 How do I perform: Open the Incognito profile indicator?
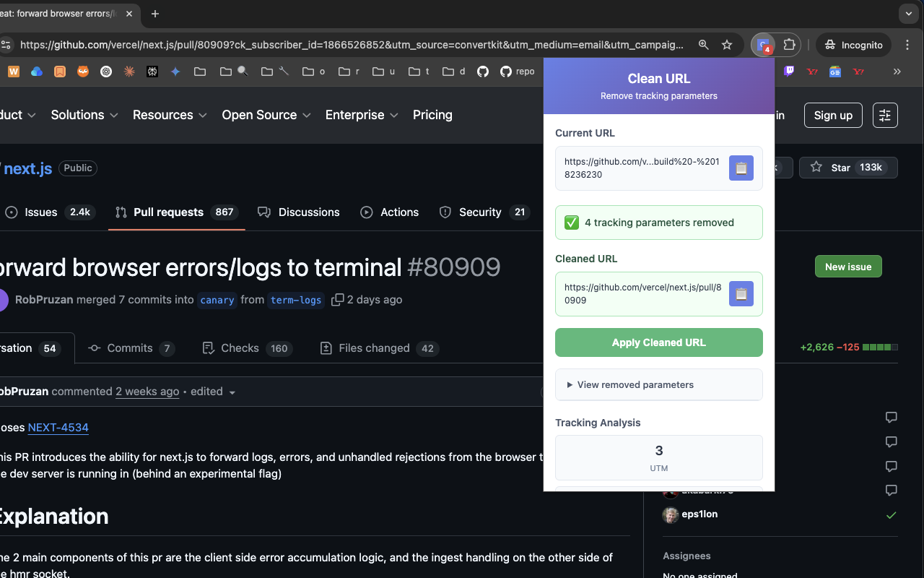[x=853, y=44]
